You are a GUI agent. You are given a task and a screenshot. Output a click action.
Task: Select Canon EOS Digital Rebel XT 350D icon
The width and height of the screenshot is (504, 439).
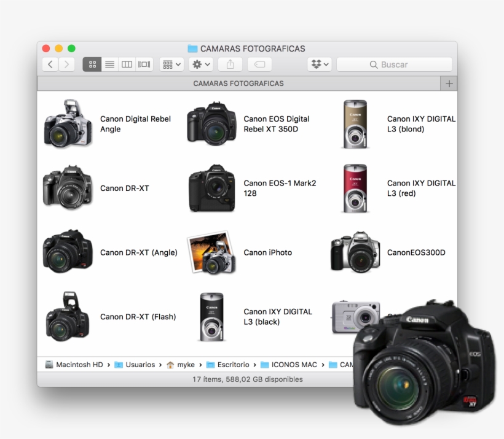click(x=212, y=123)
